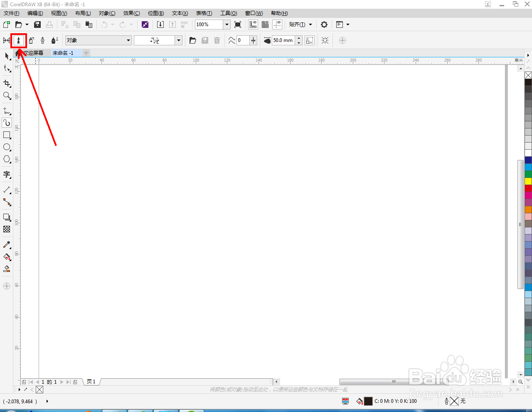532x412 pixels.
Task: Open the 效果(C) menu
Action: [131, 13]
